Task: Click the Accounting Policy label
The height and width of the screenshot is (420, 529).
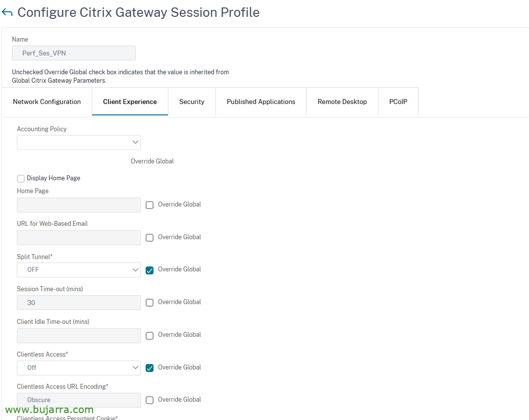Action: coord(42,129)
